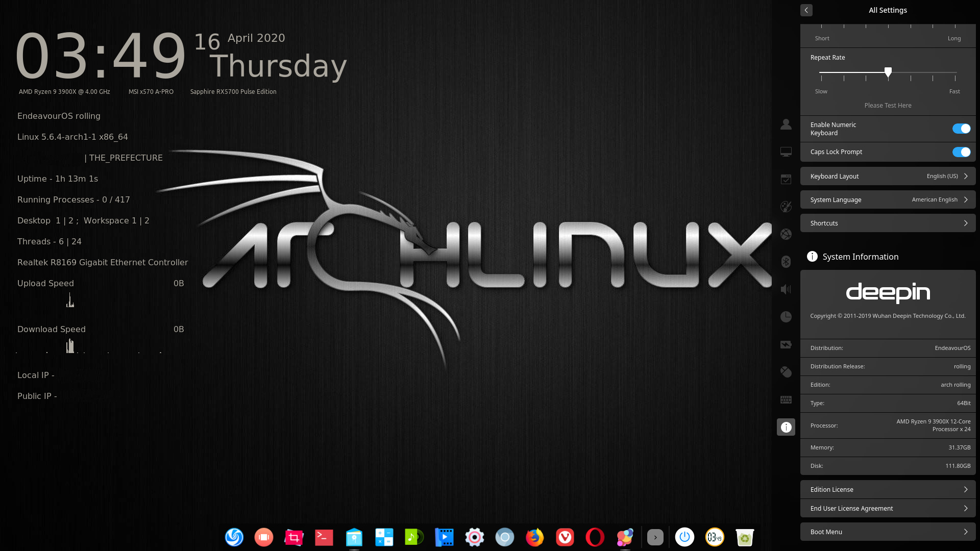
Task: Click the arch rolling edition value
Action: point(955,385)
